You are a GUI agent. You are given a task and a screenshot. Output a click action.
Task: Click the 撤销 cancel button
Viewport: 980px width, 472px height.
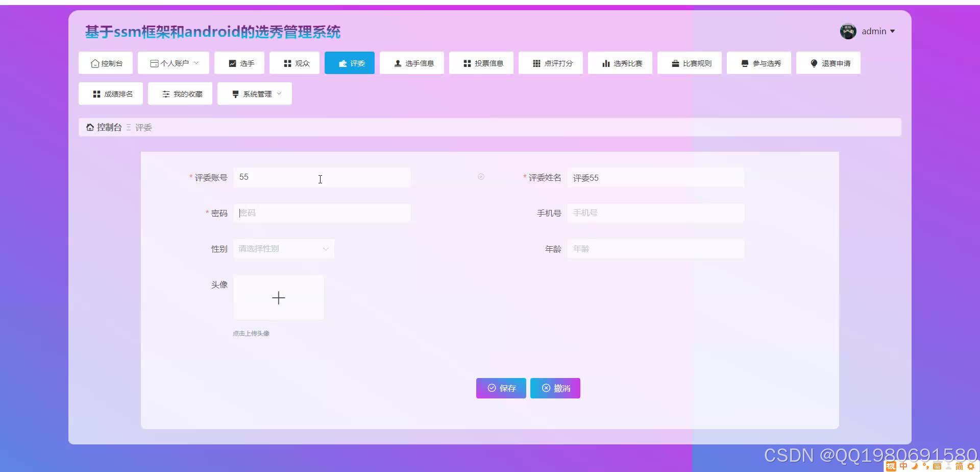[x=555, y=388]
